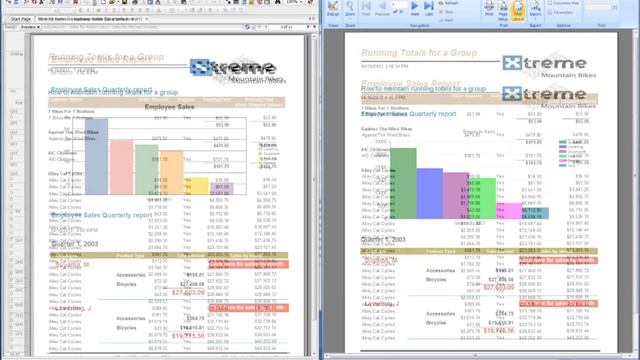Print the report from the ribbon
640x360 pixels.
tap(489, 9)
